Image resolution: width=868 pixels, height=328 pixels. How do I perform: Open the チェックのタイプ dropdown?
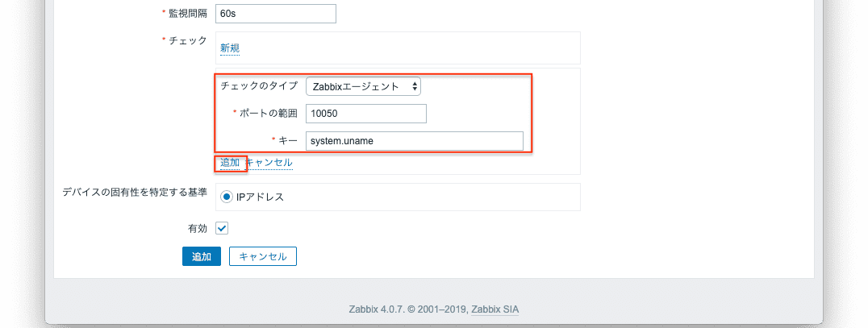363,86
